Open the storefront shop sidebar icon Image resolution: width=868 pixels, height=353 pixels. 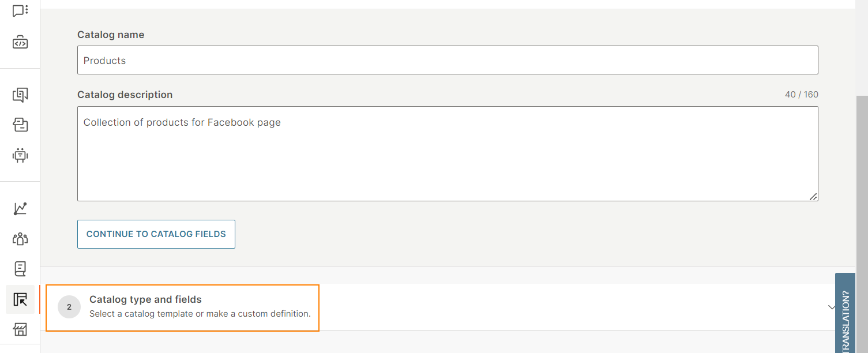20,329
